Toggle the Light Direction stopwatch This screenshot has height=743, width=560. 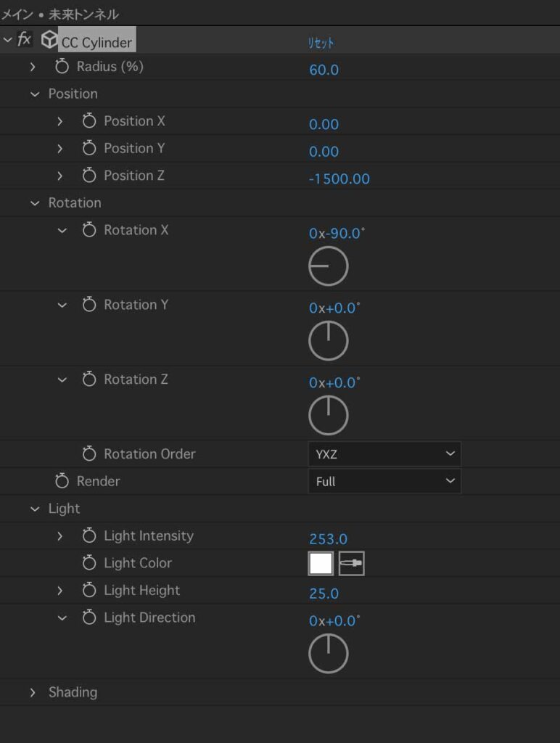coord(89,617)
